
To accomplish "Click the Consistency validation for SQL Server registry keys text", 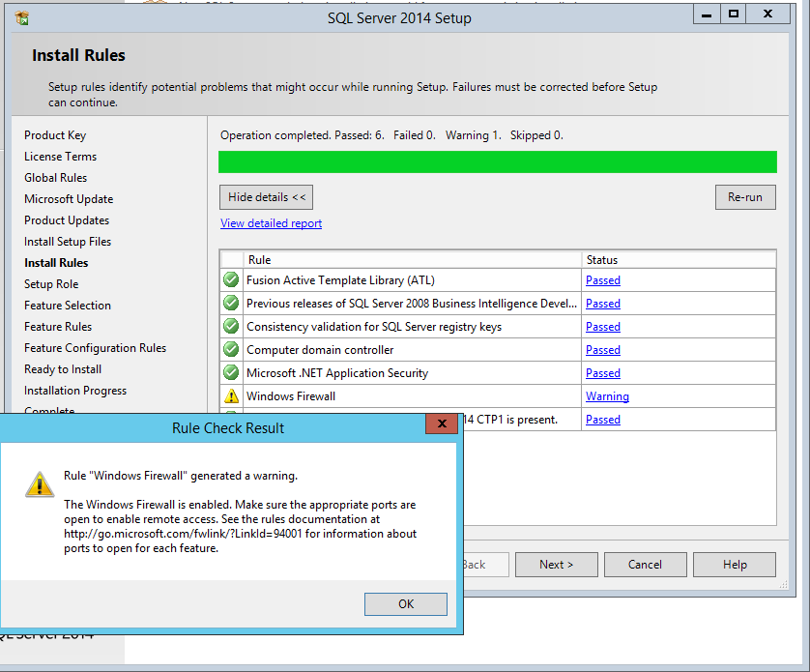I will click(374, 327).
